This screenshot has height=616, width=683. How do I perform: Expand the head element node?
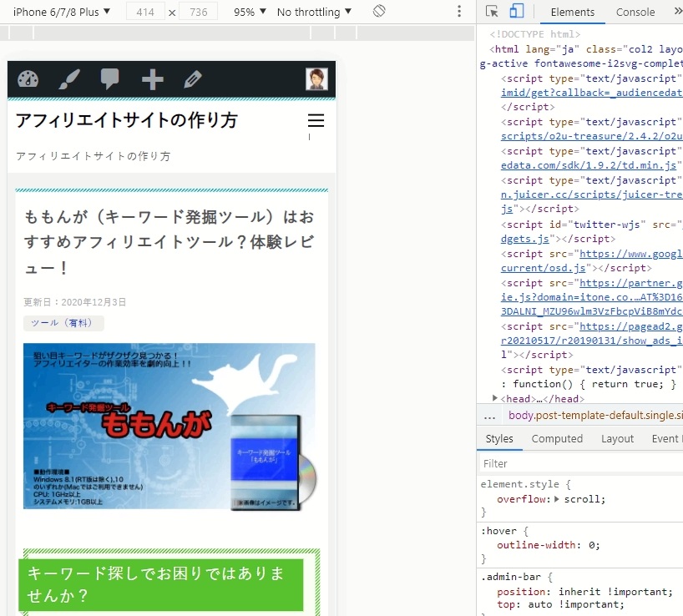pos(494,398)
